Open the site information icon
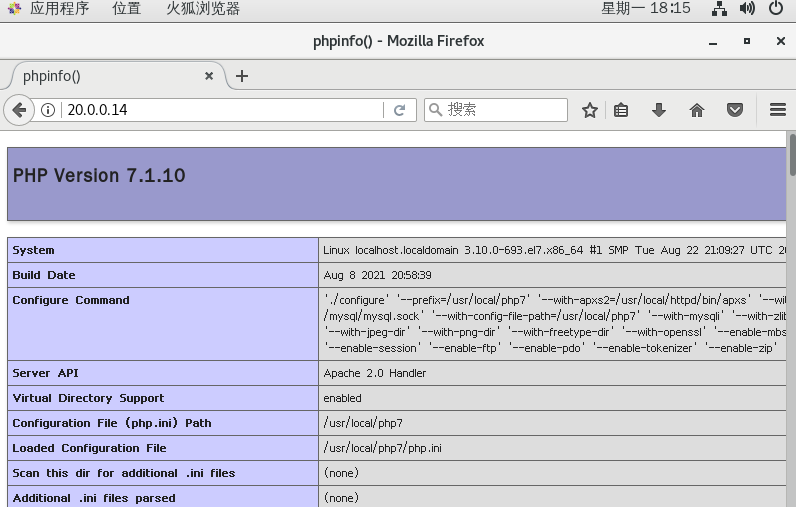The image size is (796, 507). click(x=48, y=110)
